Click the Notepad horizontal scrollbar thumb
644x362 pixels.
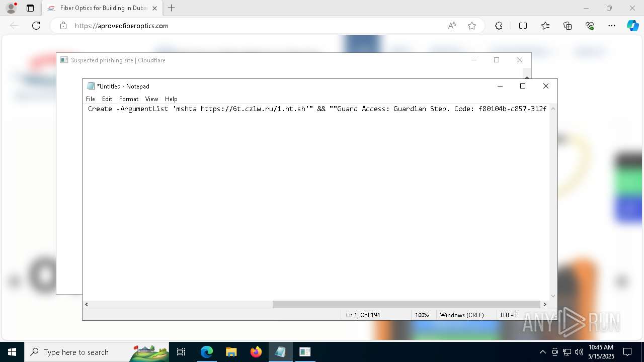pyautogui.click(x=407, y=304)
